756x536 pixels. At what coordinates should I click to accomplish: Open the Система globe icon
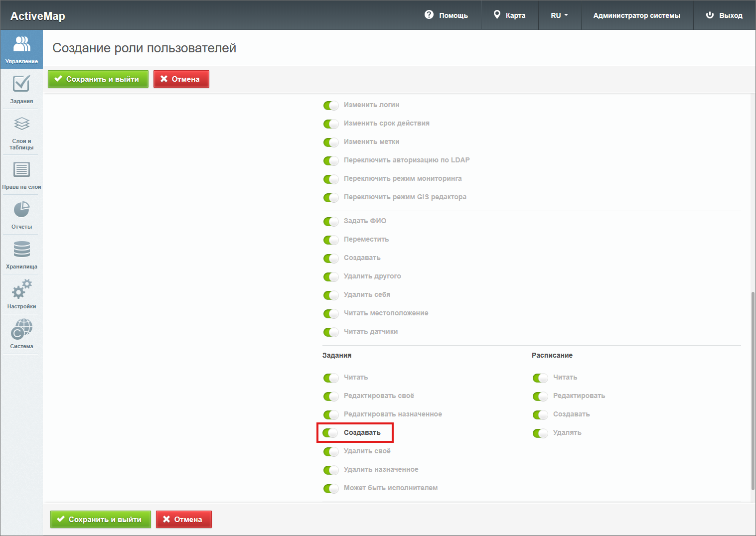click(x=21, y=334)
